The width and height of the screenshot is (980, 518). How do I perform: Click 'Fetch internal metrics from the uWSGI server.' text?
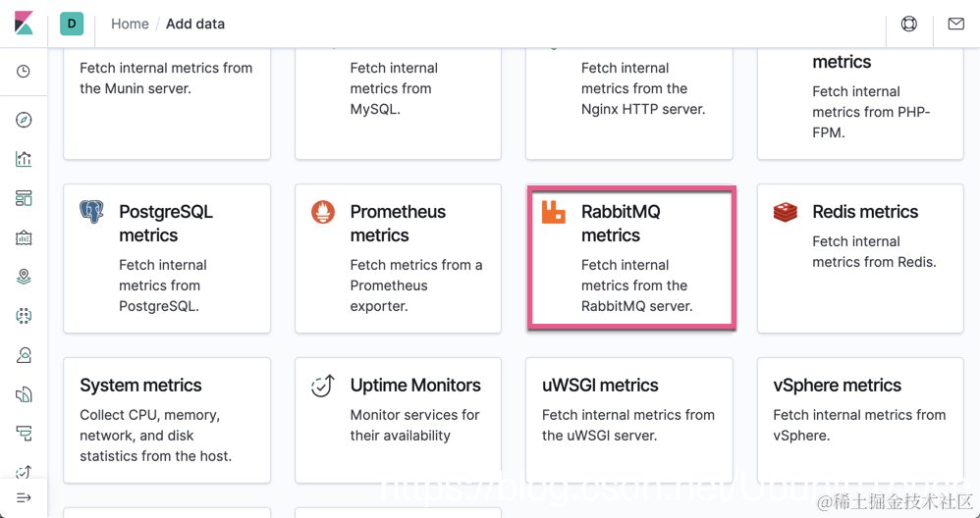point(628,425)
